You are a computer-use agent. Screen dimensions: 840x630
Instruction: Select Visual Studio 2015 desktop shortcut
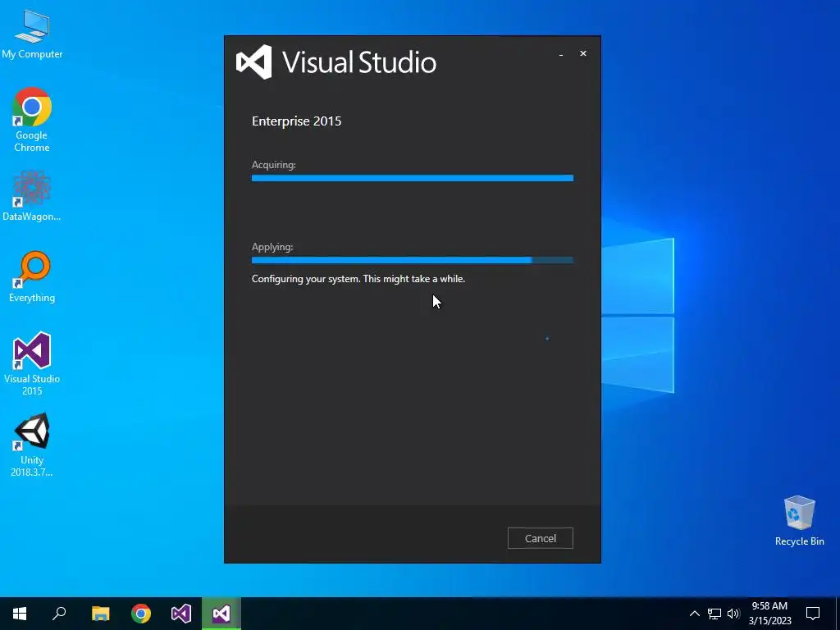click(x=32, y=363)
